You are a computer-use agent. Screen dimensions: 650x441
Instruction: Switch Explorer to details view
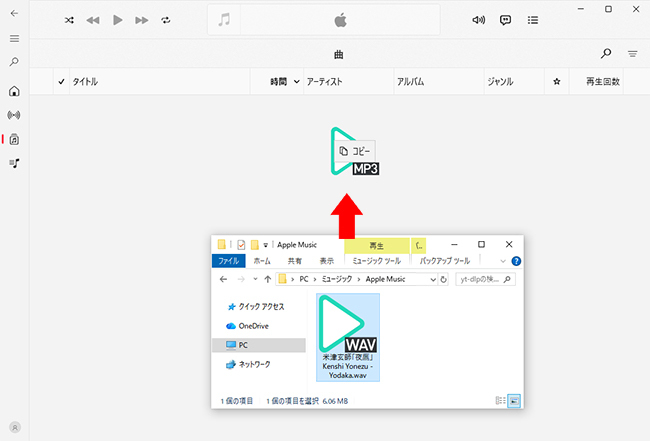click(500, 400)
